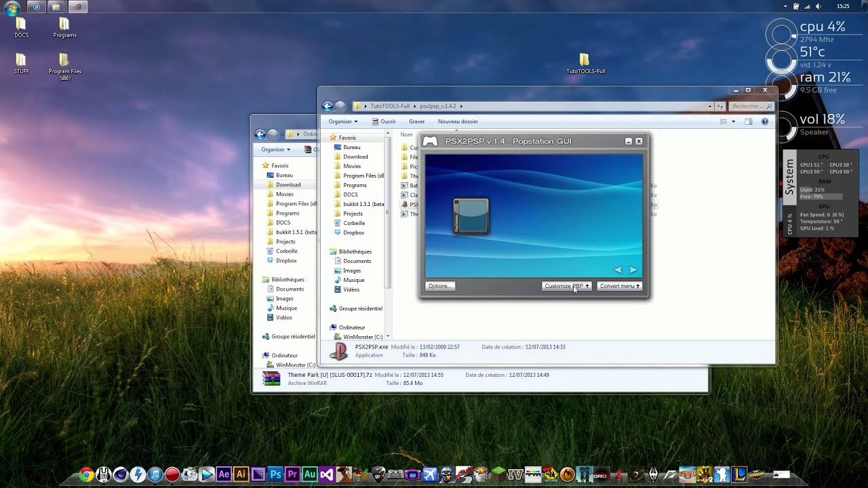Select Bibliothèques in front Explorer sidebar

351,251
